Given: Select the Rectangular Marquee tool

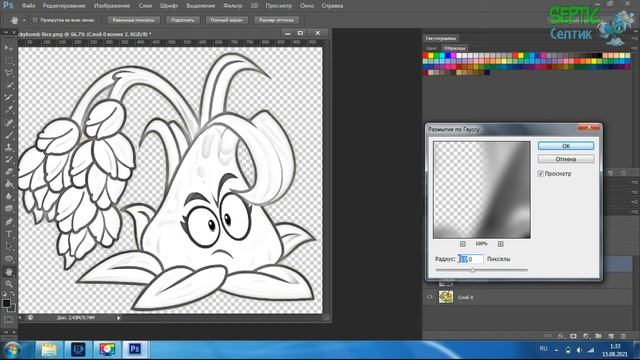Looking at the screenshot, I should point(9,60).
